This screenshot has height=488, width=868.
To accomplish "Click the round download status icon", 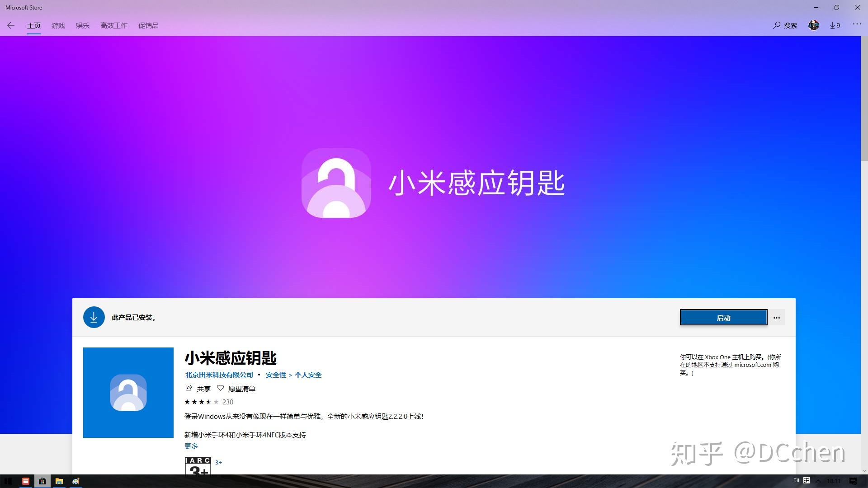I will tap(94, 318).
